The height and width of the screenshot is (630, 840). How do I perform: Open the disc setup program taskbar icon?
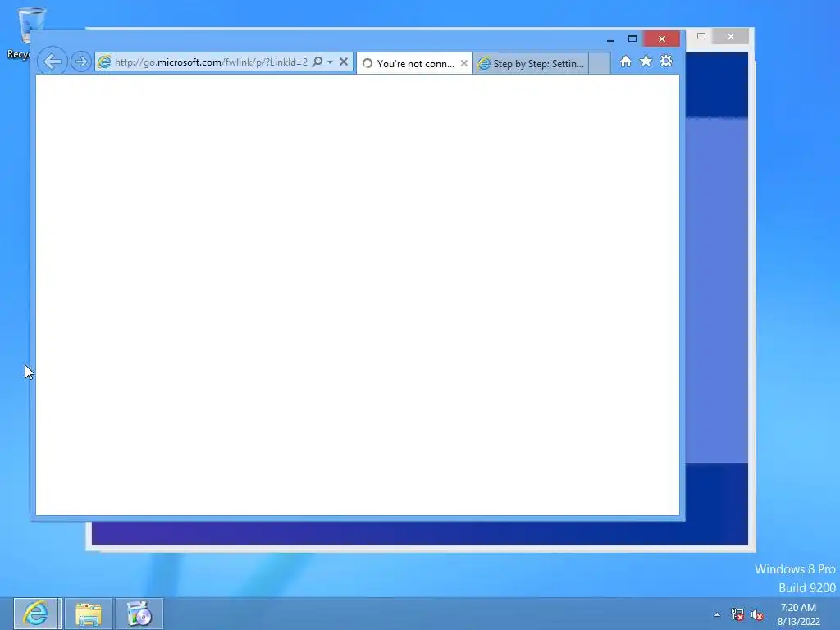139,614
